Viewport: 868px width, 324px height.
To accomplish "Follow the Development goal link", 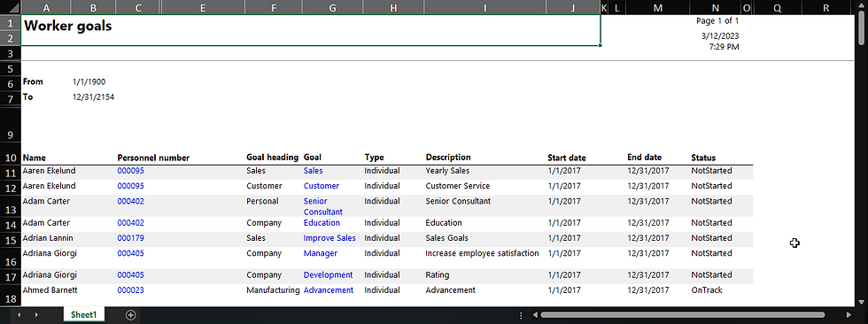I will (x=328, y=274).
